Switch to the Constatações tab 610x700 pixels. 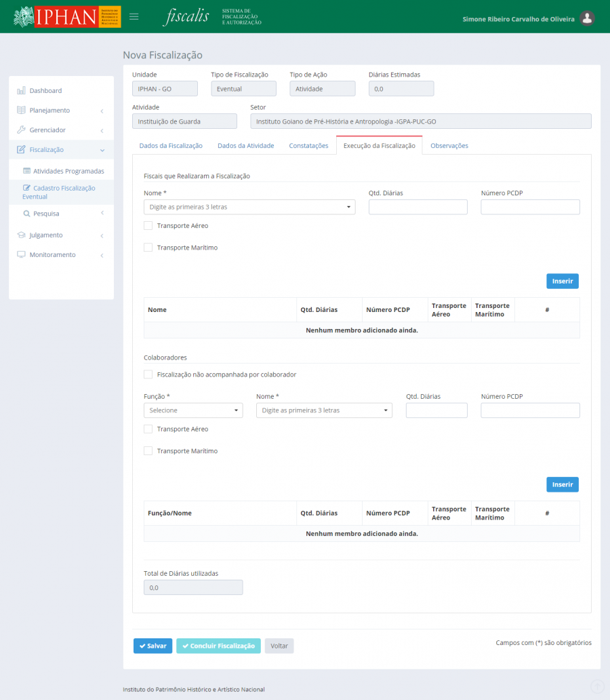coord(308,146)
